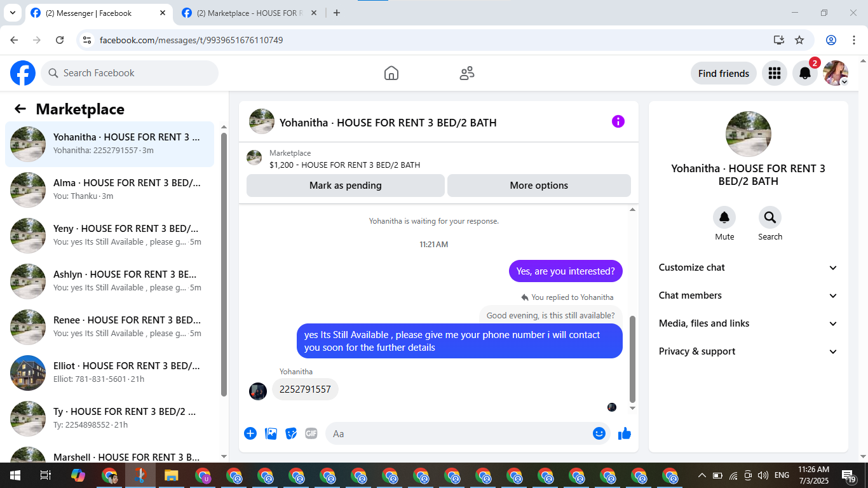Click chat messages scrollbar thumb

pyautogui.click(x=632, y=359)
